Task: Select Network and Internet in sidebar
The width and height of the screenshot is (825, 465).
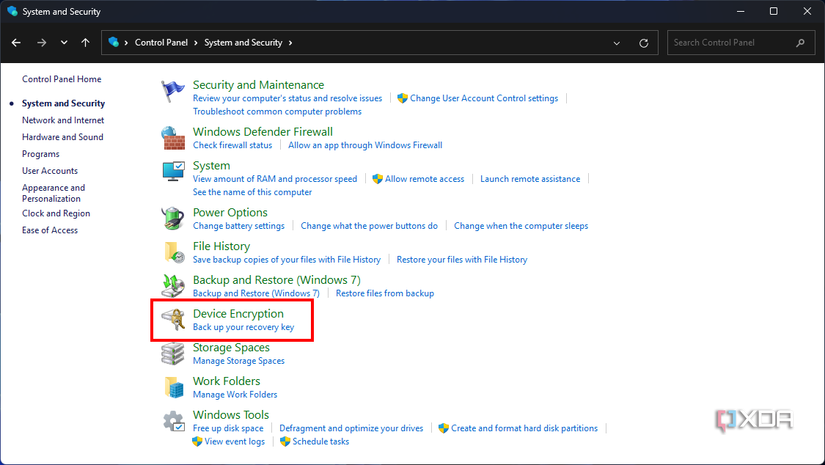Action: (x=63, y=120)
